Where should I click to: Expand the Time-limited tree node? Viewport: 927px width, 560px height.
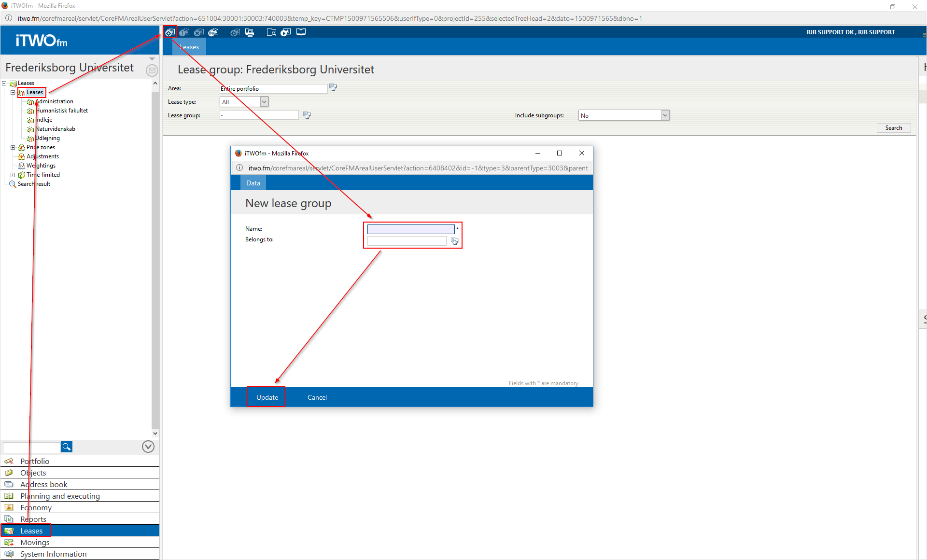[x=13, y=175]
